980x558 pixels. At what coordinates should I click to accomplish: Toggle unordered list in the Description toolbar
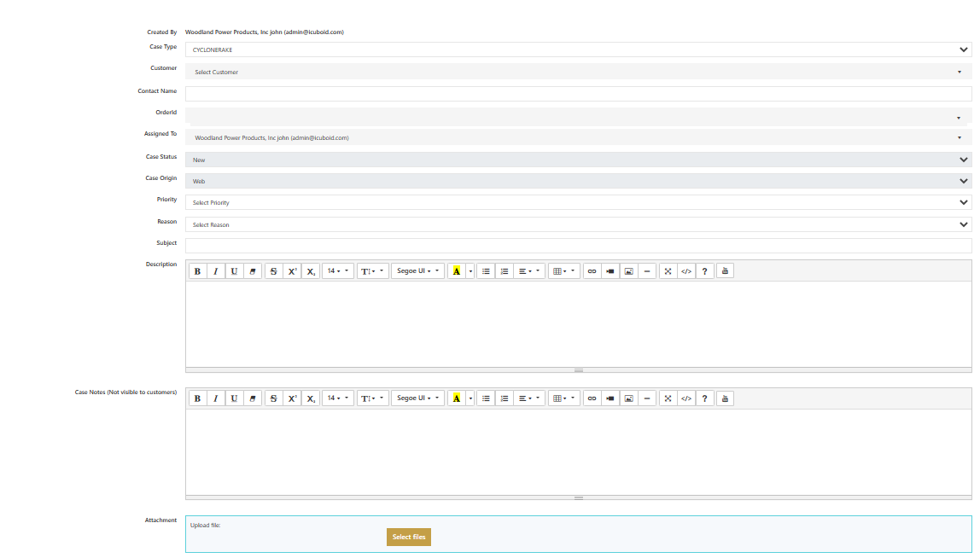click(486, 271)
